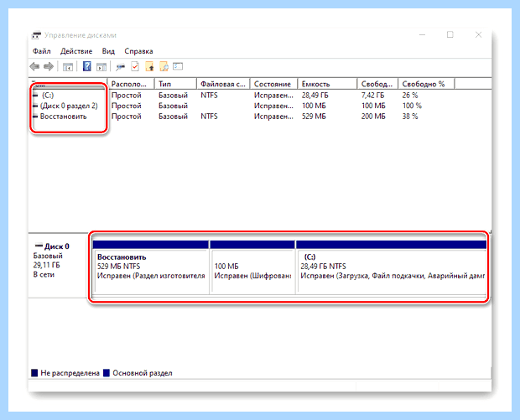Open Help via blue question-mark icon
The image size is (520, 420).
point(87,66)
